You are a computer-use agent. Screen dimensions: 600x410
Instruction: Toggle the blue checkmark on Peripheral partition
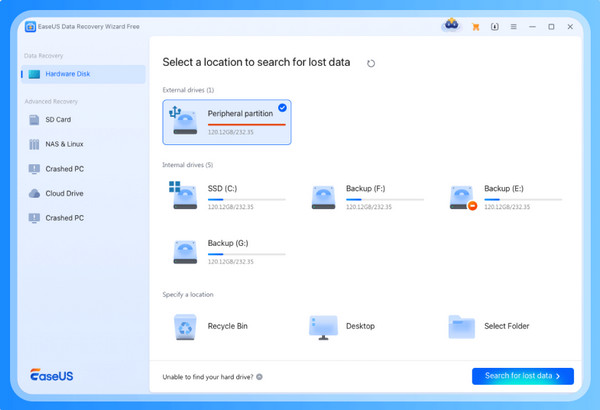coord(282,108)
